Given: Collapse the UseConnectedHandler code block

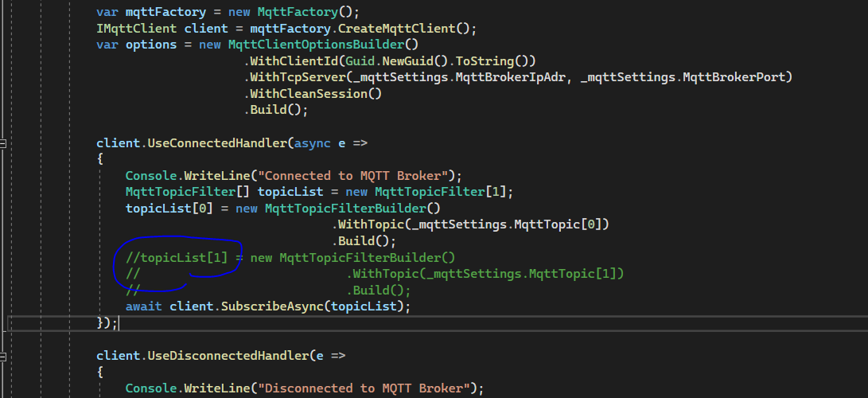Looking at the screenshot, I should point(2,144).
